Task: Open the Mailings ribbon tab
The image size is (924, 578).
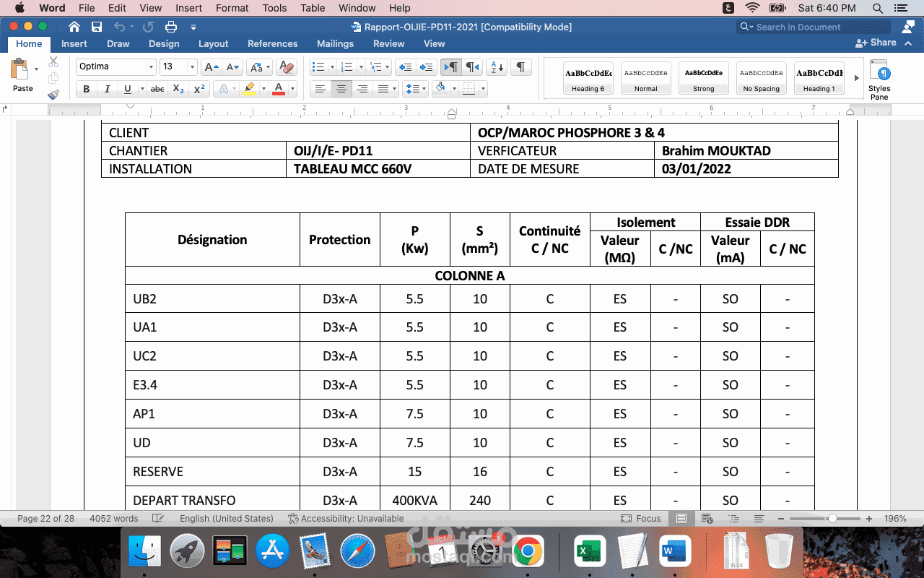Action: (335, 43)
